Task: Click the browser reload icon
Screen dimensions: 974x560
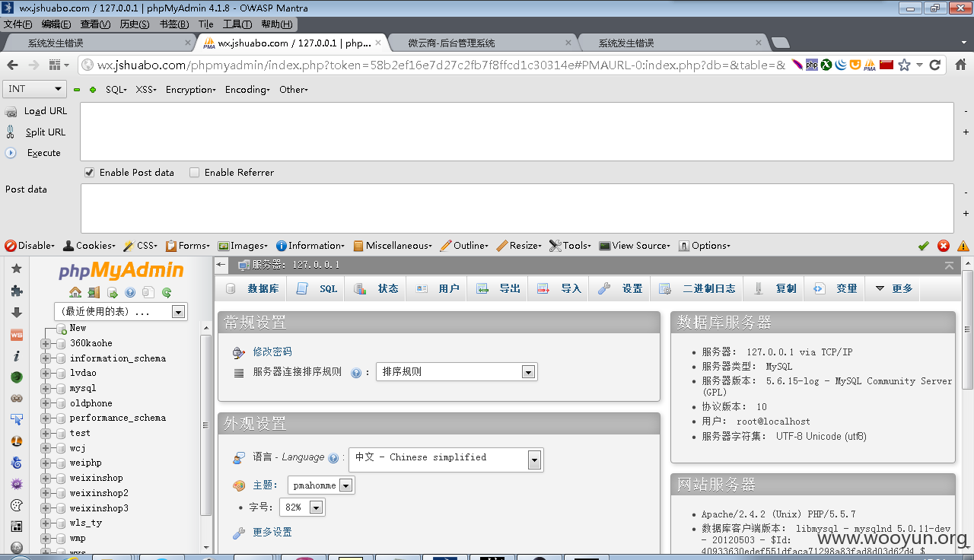Action: (935, 65)
